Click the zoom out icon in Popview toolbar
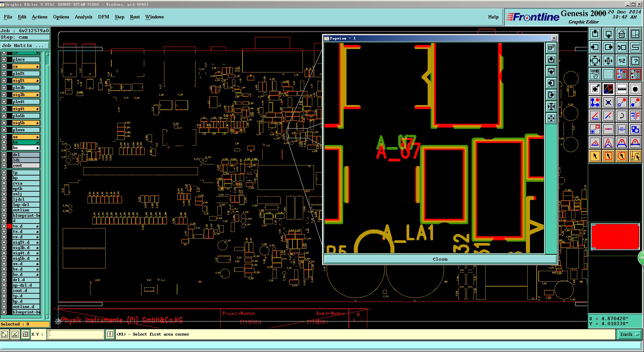 pos(551,118)
